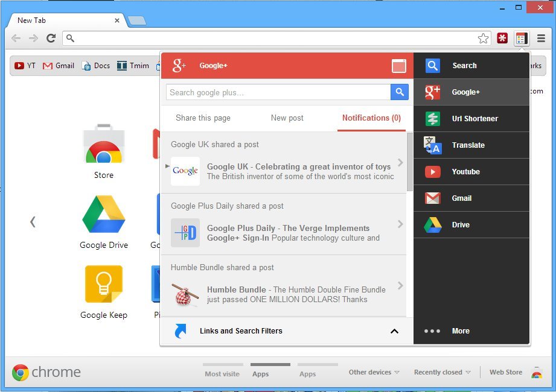Open Humble Bundle notification chevron
This screenshot has height=392, width=556.
pyautogui.click(x=400, y=285)
